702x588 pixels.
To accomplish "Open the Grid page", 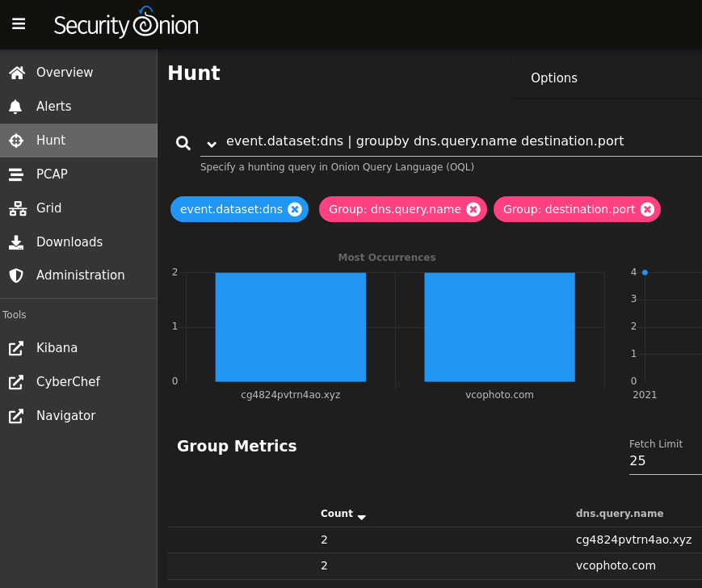I will point(78,208).
